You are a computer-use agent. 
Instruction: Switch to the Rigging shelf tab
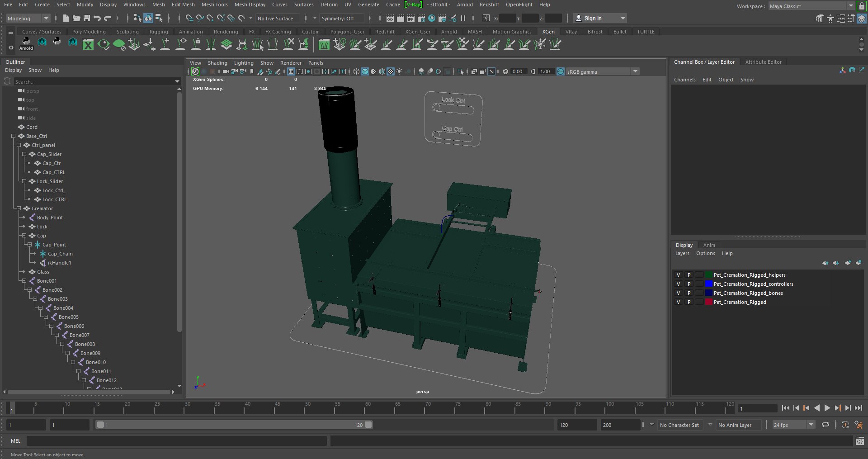(x=159, y=32)
